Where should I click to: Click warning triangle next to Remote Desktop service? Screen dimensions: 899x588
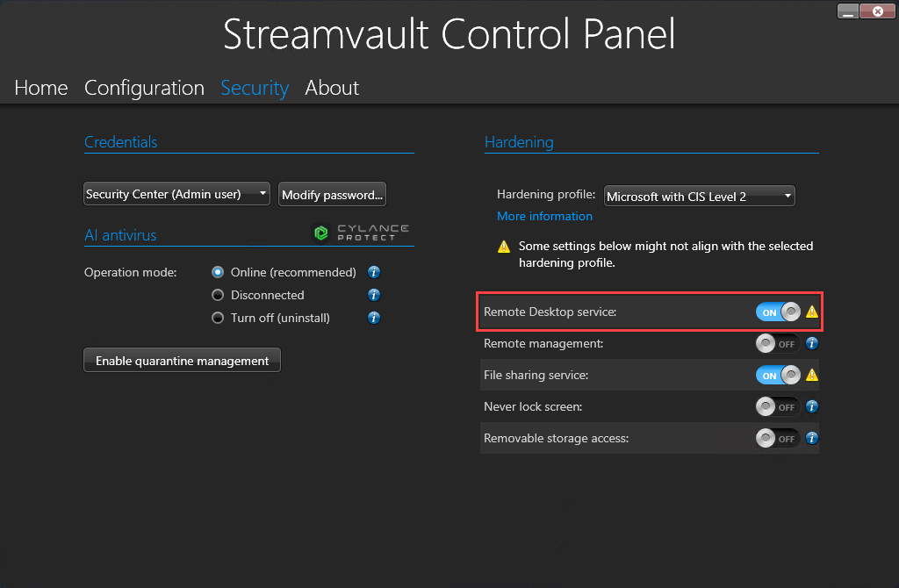pos(810,312)
